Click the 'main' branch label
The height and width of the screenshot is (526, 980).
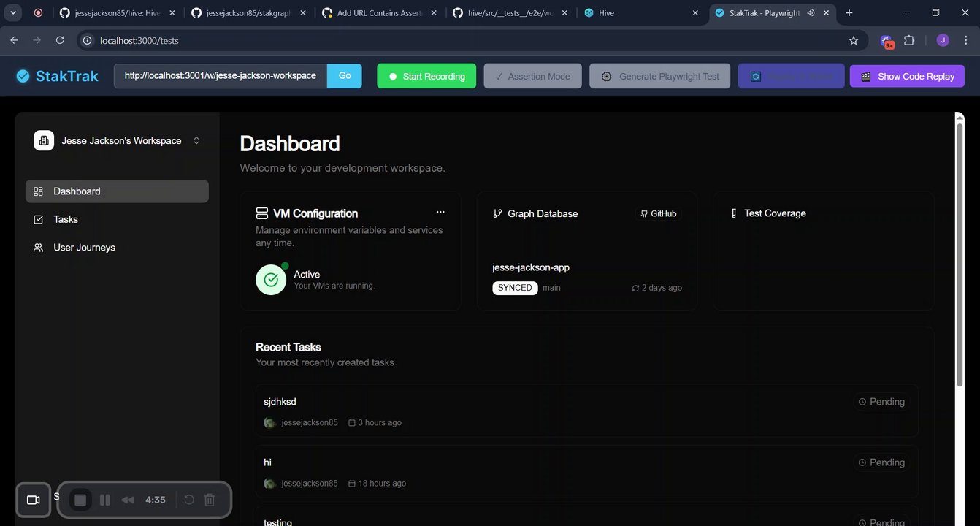tap(551, 288)
